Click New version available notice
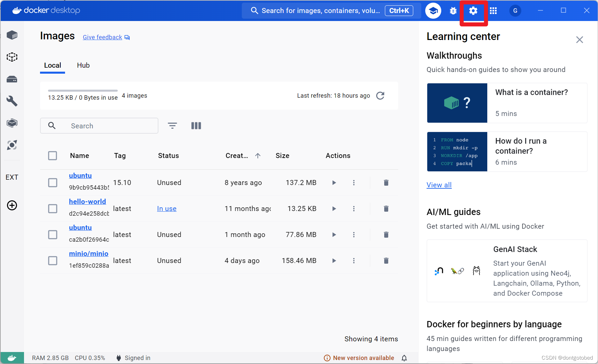598x364 pixels. pos(359,358)
